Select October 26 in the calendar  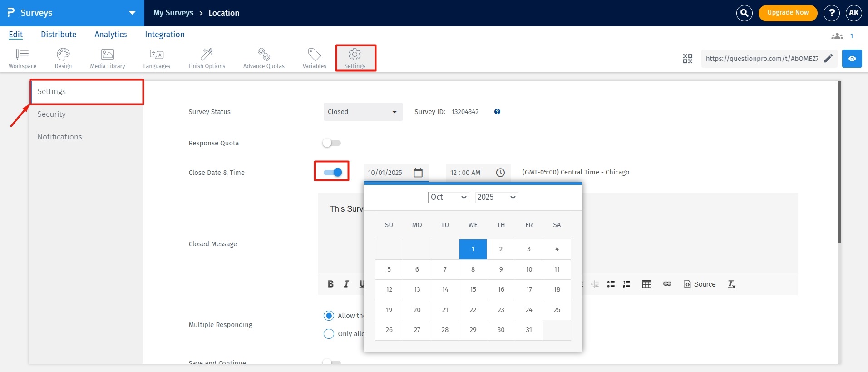click(389, 330)
